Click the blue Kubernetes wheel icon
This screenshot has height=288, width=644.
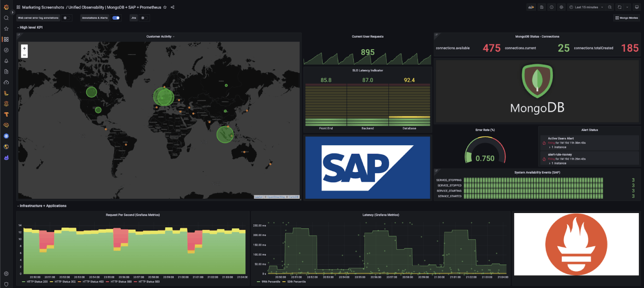coord(6,136)
